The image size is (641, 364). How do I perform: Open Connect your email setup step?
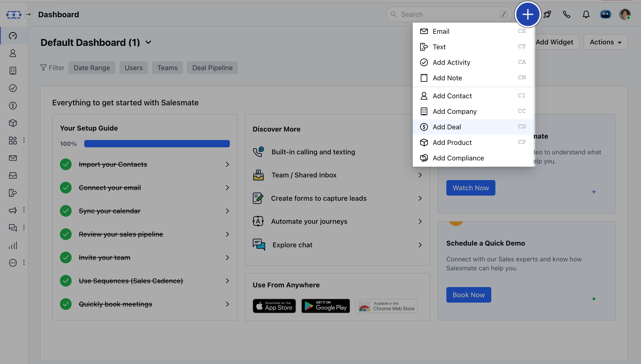pos(145,188)
